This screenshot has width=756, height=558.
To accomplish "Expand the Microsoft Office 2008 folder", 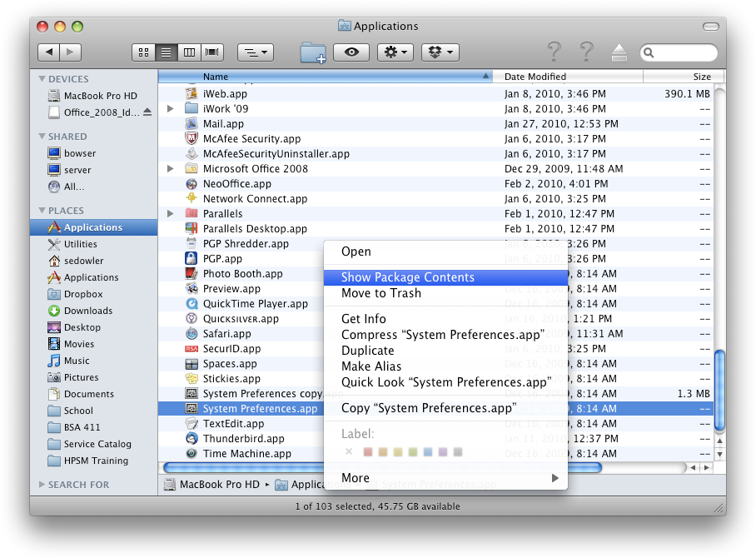I will click(170, 169).
